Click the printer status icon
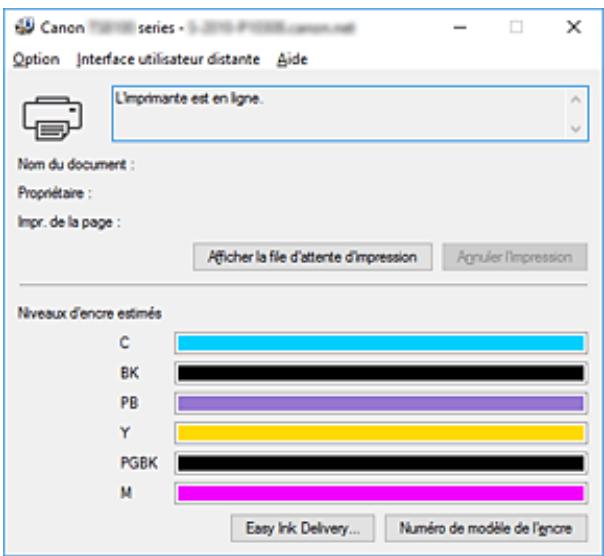This screenshot has height=556, width=604. 52,118
